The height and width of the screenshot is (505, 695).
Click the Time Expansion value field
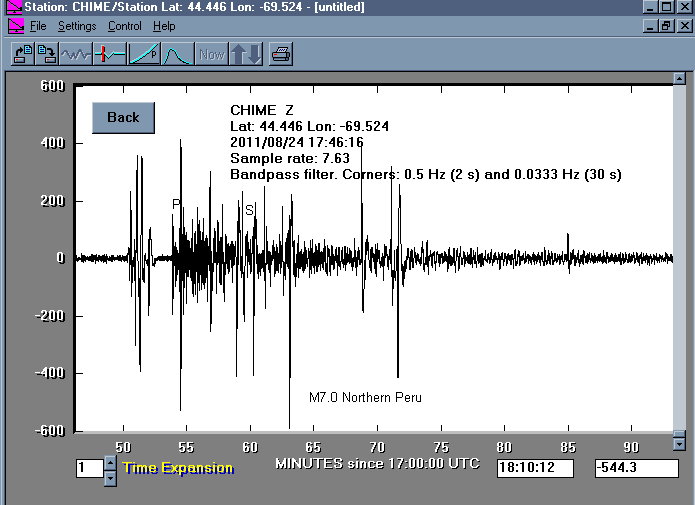(x=88, y=468)
